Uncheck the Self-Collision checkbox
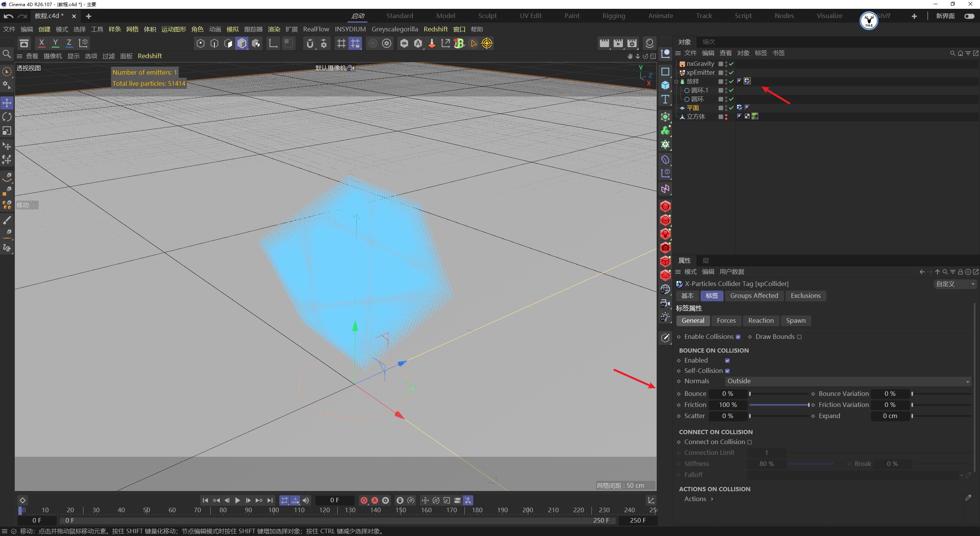Image resolution: width=980 pixels, height=536 pixels. click(728, 371)
